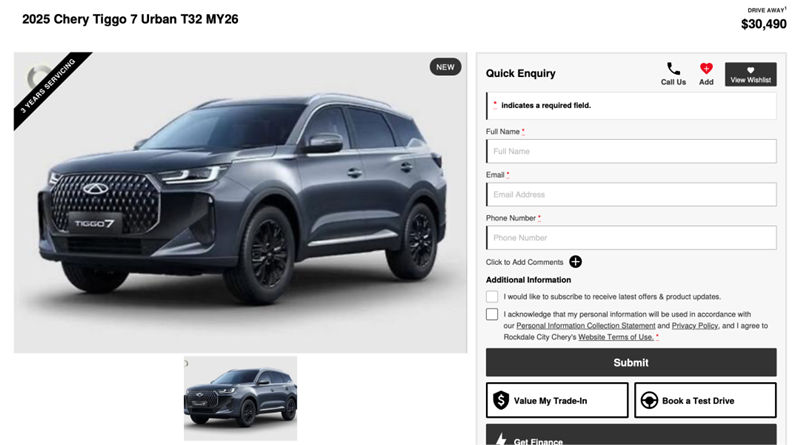Open the Privacy Policy link
800x445 pixels.
point(695,326)
